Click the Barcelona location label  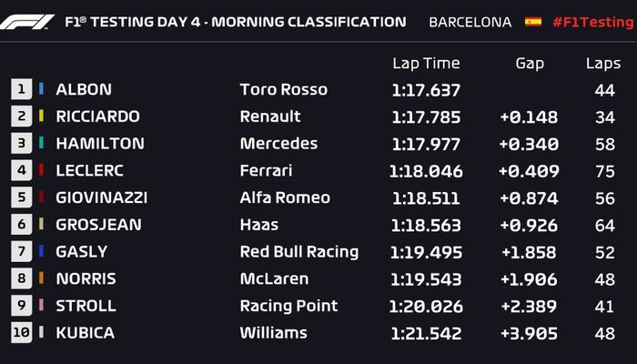470,22
